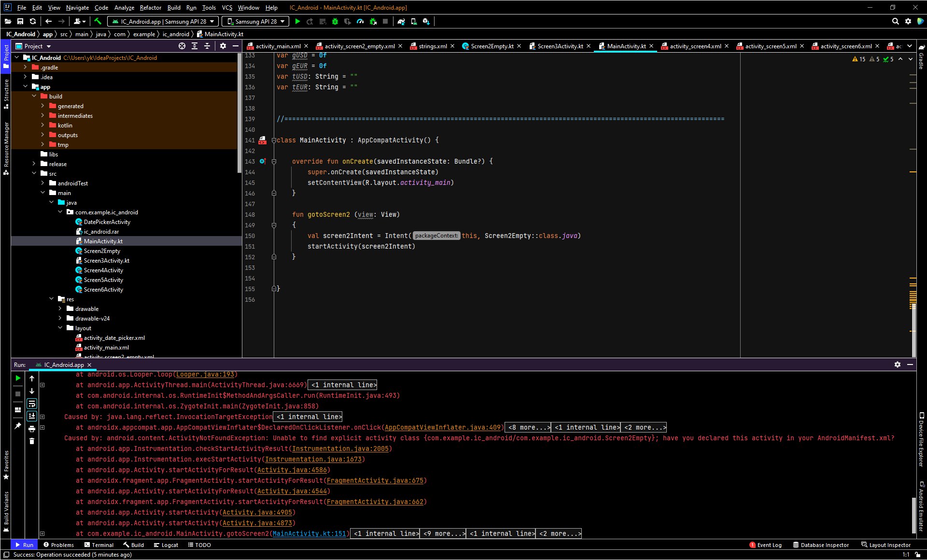Toggle Scroll to End in Run console
Screen dimensions: 927x560
pos(32,416)
